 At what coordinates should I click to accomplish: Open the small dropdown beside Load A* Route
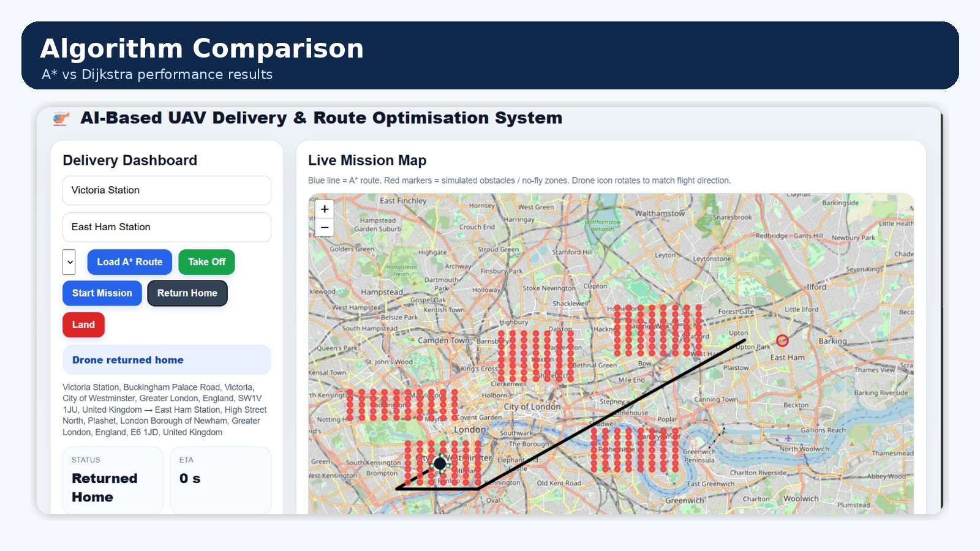[69, 262]
